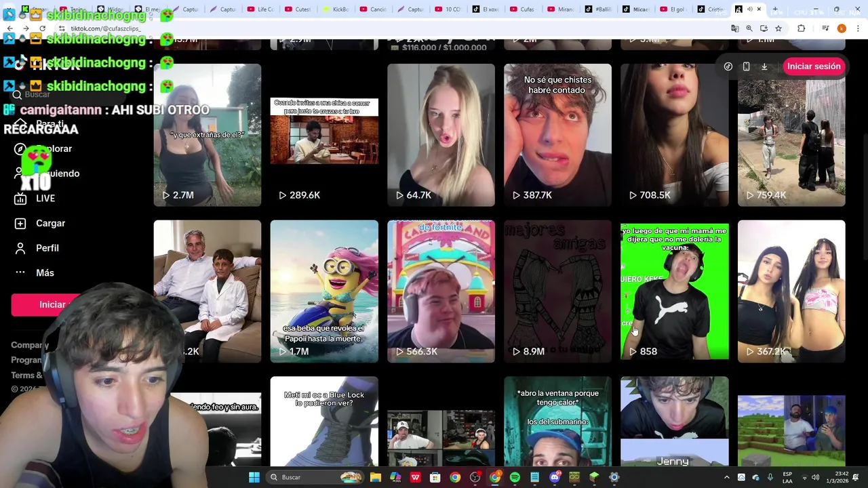The height and width of the screenshot is (488, 868).
Task: Open Discord from the taskbar
Action: [x=555, y=477]
